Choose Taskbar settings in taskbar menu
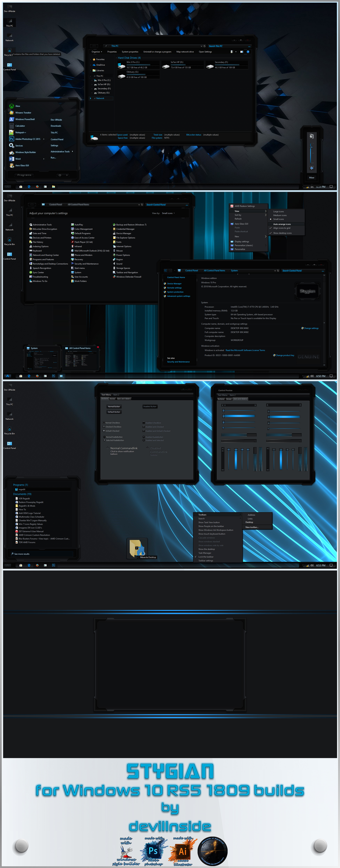The width and height of the screenshot is (340, 868). [218, 561]
